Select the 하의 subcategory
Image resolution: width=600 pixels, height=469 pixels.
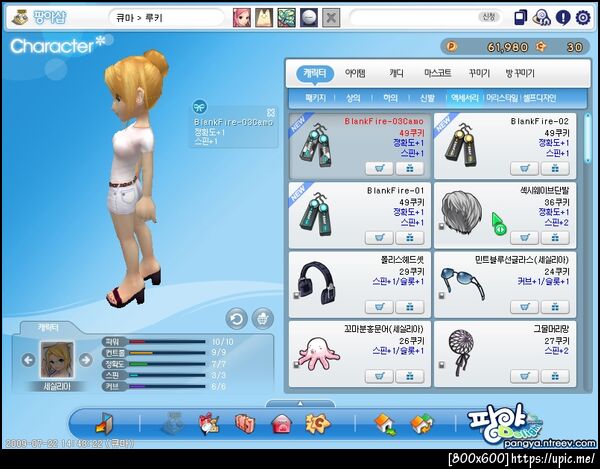coord(390,98)
